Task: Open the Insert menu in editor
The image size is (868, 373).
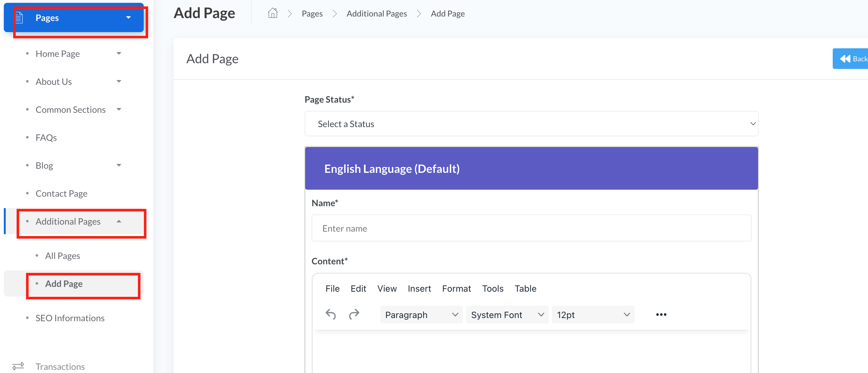Action: [x=419, y=288]
